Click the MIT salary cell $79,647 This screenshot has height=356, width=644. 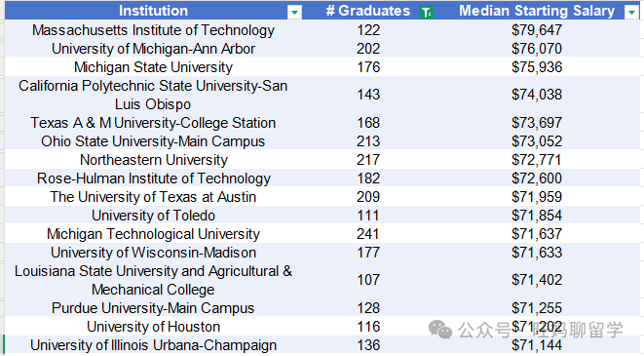(x=537, y=30)
